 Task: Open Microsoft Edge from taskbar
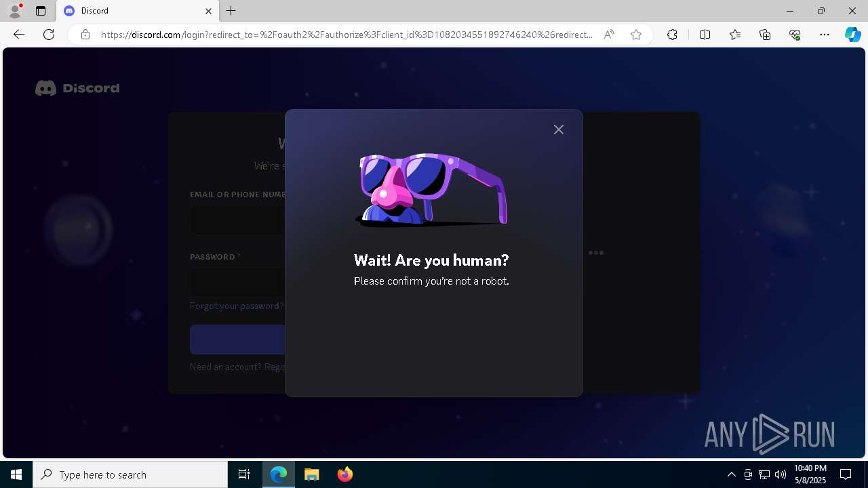tap(279, 474)
